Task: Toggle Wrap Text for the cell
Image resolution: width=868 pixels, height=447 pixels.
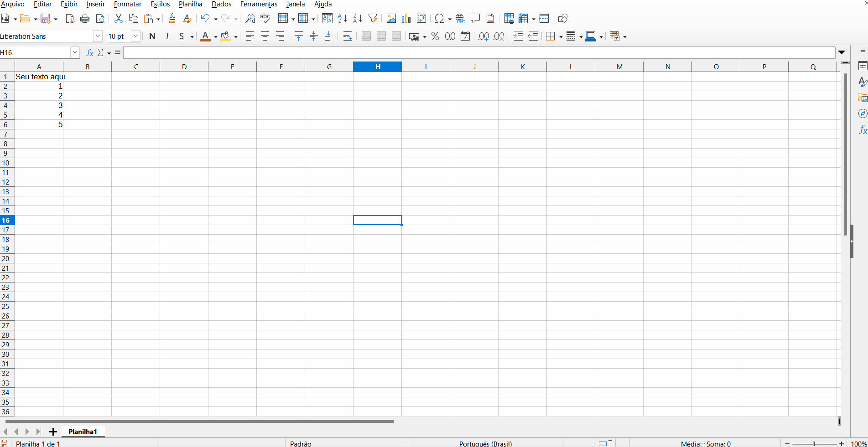Action: pyautogui.click(x=348, y=36)
